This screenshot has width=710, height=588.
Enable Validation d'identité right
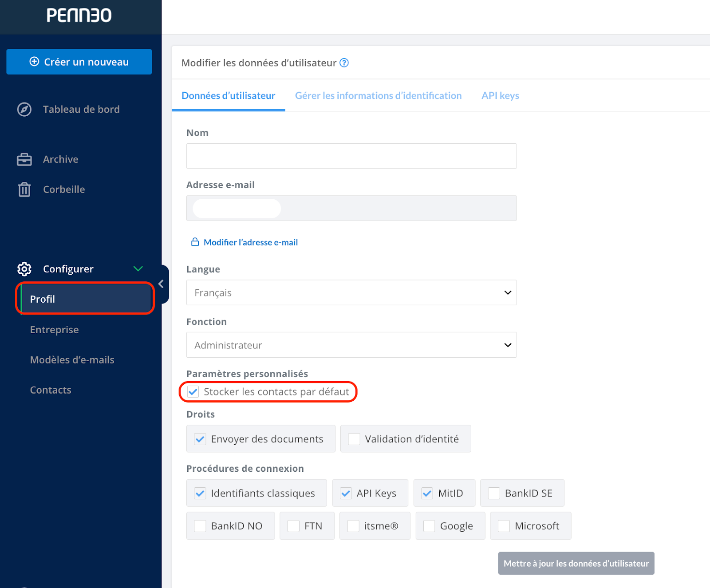(x=354, y=439)
